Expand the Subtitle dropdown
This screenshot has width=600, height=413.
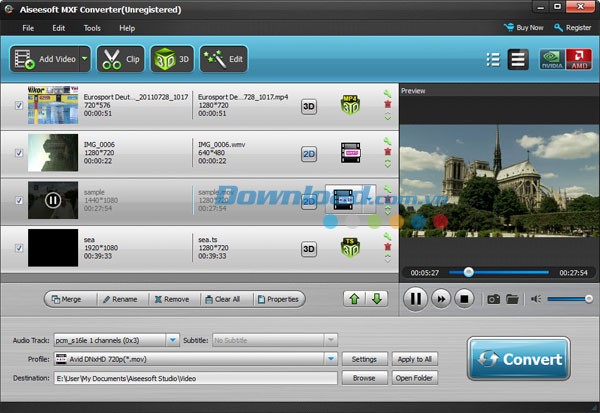click(331, 340)
